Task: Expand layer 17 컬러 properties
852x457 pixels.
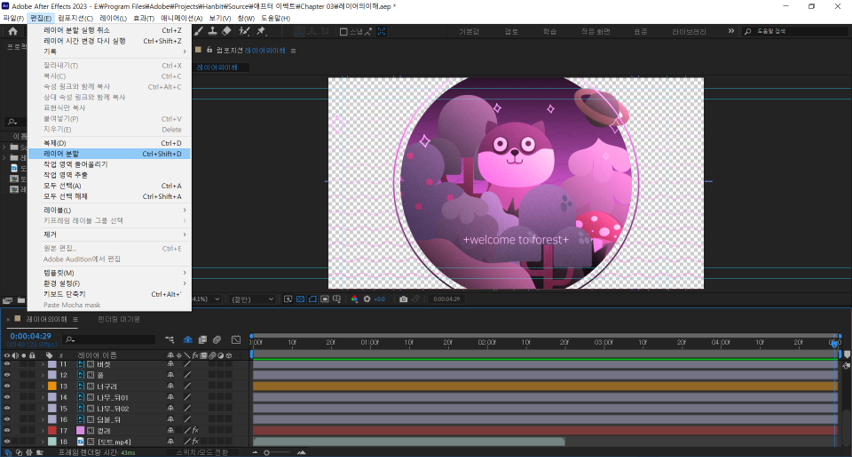Action: [42, 430]
